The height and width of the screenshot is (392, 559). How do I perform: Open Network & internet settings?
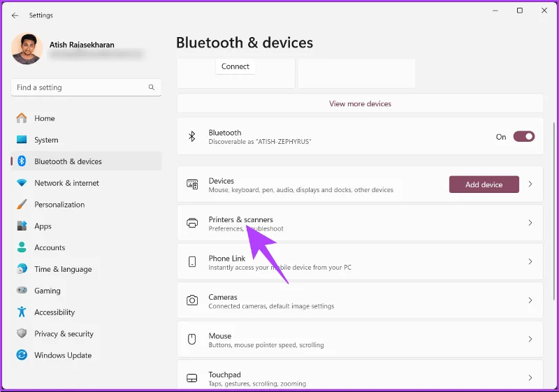pyautogui.click(x=86, y=183)
